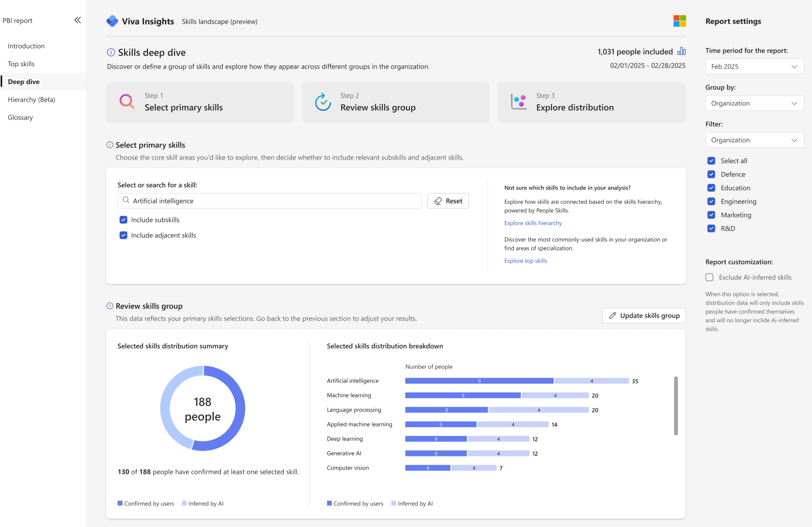The width and height of the screenshot is (812, 527).
Task: Click the Skills deep dive info icon
Action: [111, 52]
